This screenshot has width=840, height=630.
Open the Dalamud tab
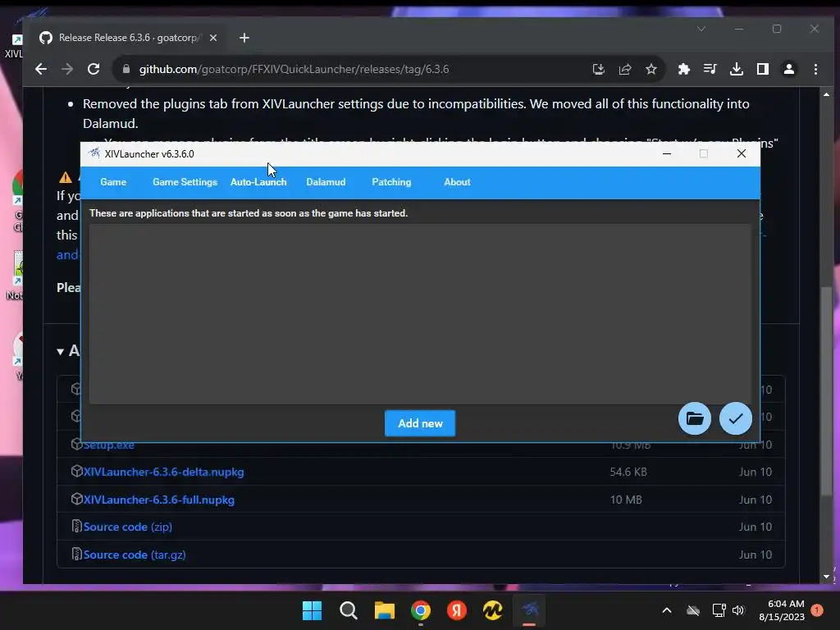tap(326, 182)
